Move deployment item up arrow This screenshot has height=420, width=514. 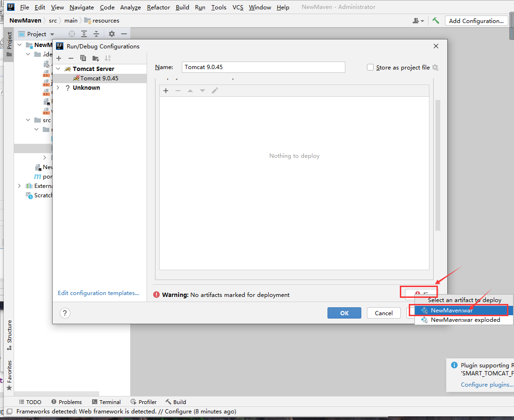click(x=190, y=91)
